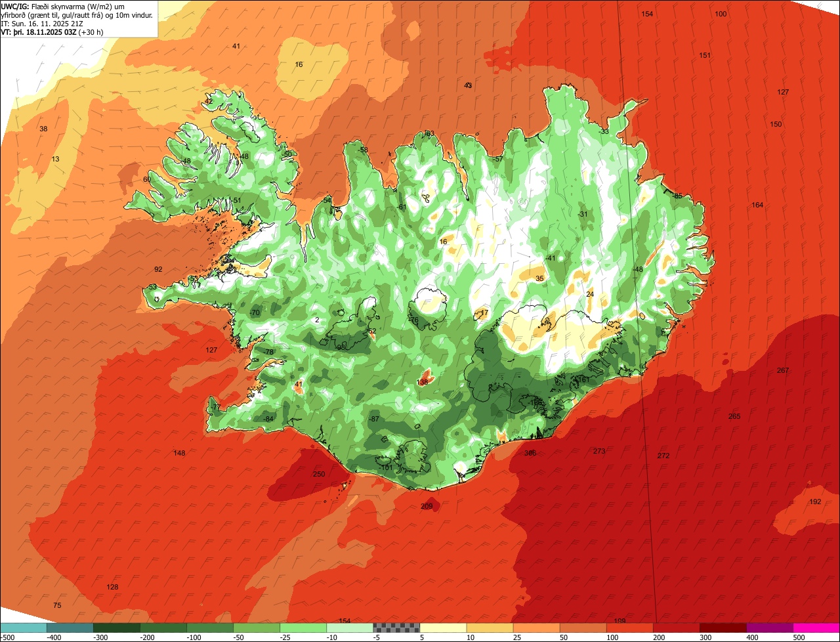Viewport: 840px width, 642px height.
Task: Click the flux value 164 east of Iceland
Action: tap(757, 205)
